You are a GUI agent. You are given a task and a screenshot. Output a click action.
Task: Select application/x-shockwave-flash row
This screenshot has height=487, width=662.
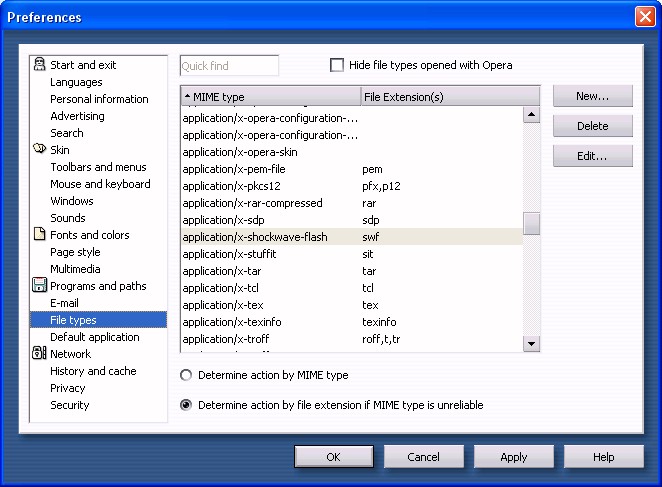tap(352, 237)
